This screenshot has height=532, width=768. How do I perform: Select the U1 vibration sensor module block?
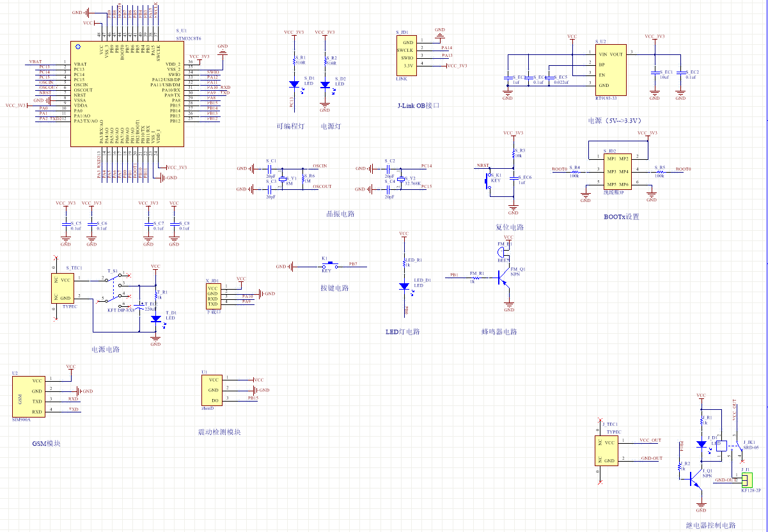pos(212,390)
